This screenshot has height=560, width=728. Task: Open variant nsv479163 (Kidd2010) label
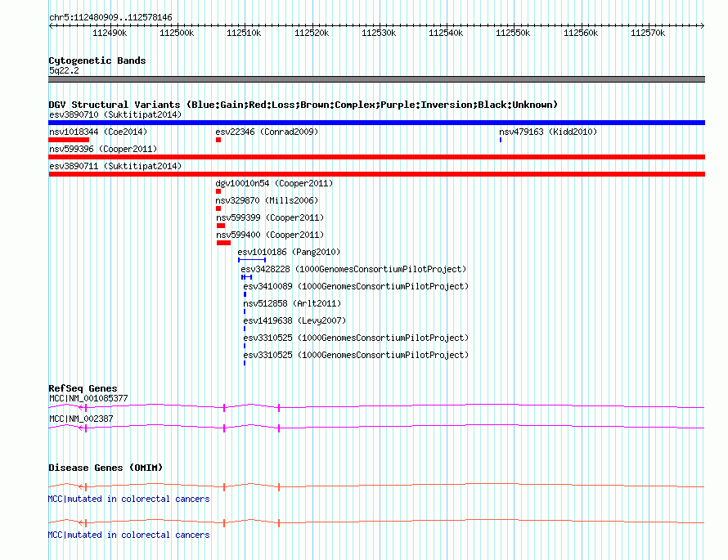click(548, 132)
